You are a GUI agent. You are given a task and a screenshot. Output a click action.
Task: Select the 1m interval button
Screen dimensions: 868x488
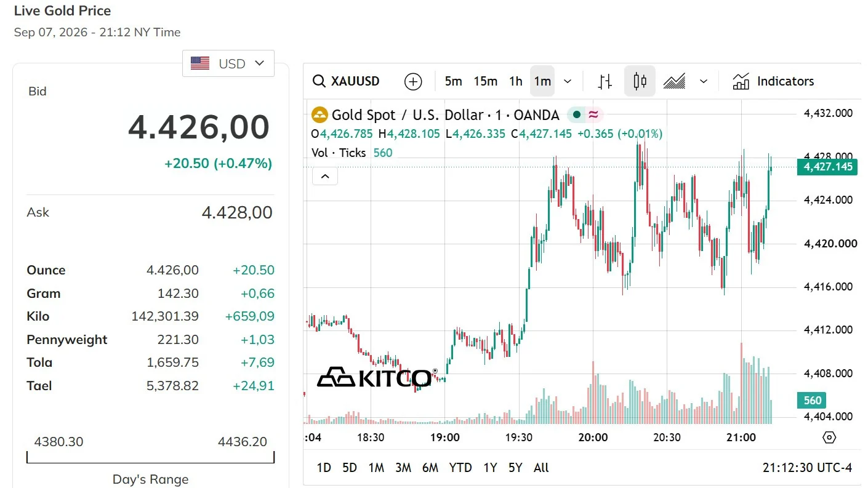[542, 81]
